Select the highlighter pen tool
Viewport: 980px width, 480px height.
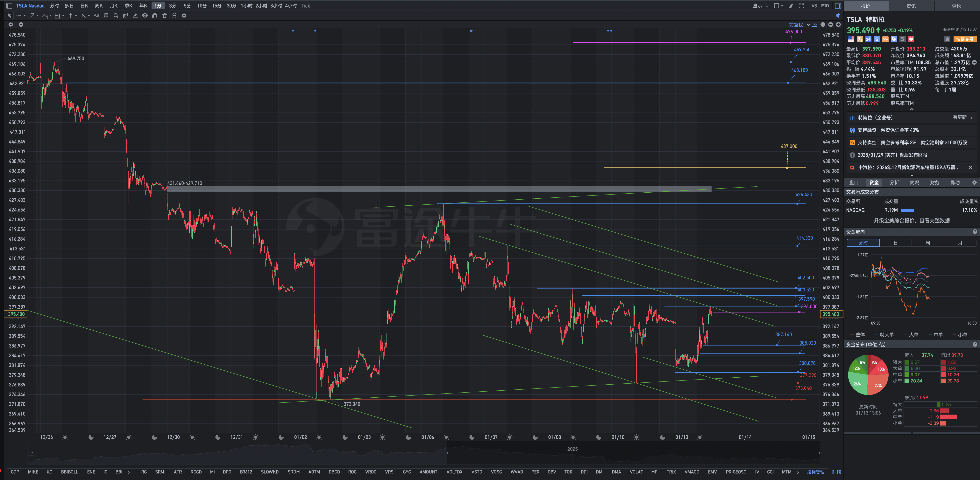pyautogui.click(x=135, y=16)
